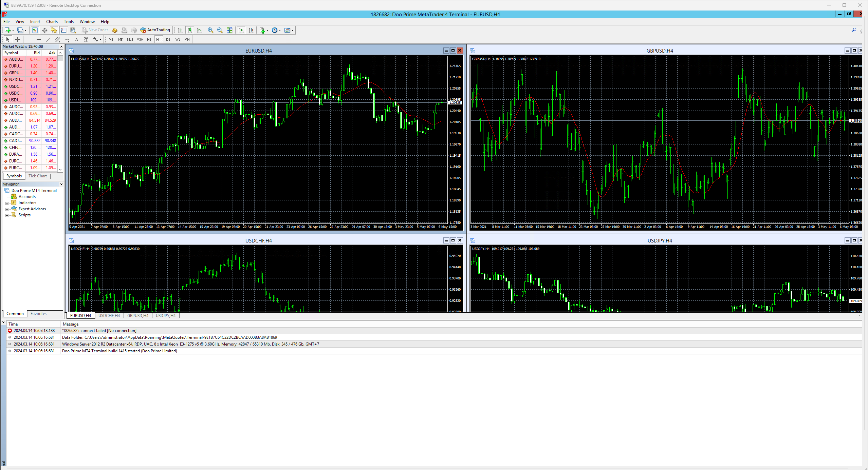Open the Data Window crosshair icon

tap(44, 30)
